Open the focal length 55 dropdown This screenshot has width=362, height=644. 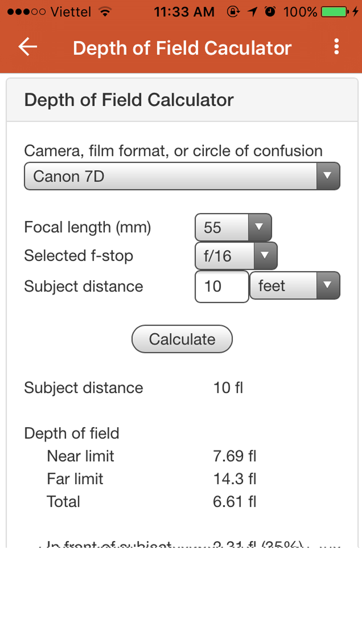coord(233,227)
